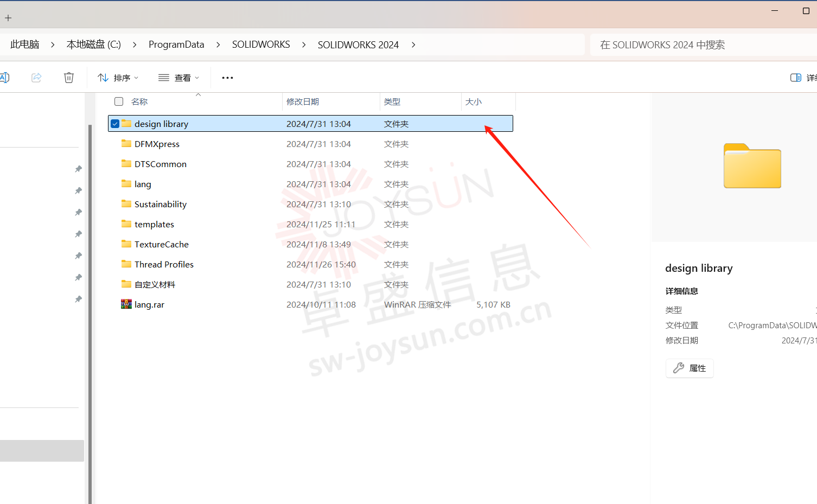Navigate to ProgramData in breadcrumb

(176, 44)
